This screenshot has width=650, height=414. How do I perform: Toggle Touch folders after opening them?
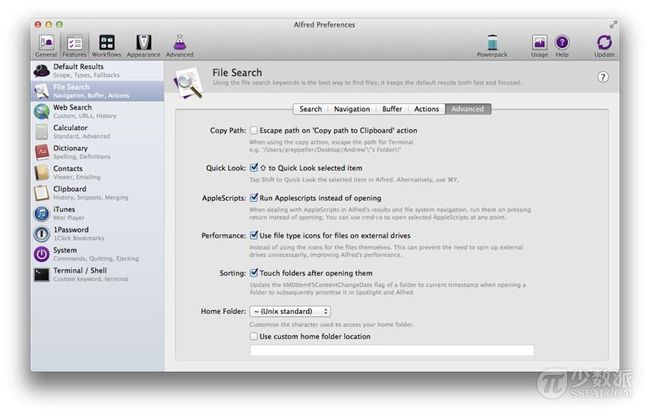254,273
